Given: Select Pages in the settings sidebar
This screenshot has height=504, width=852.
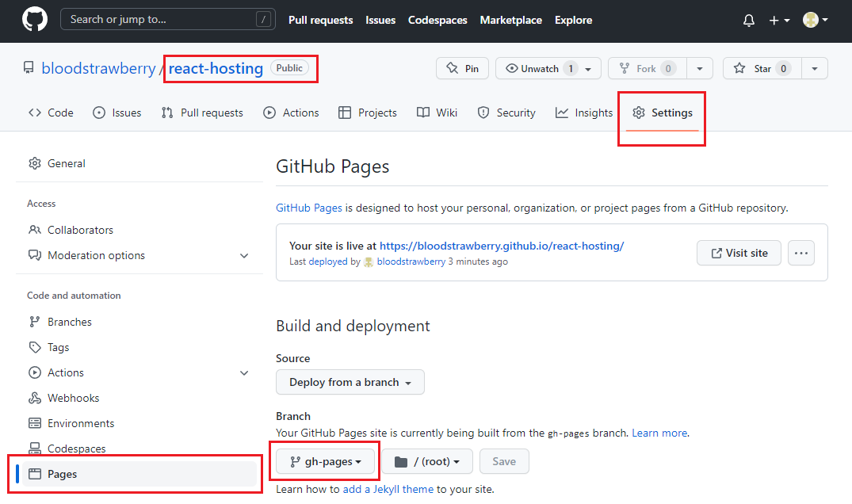Looking at the screenshot, I should click(x=139, y=474).
